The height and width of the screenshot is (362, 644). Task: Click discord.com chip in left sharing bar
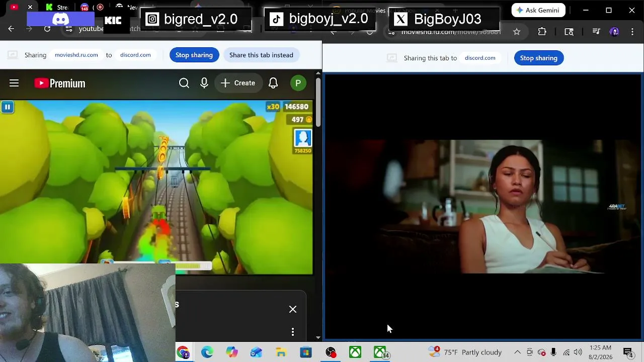135,55
